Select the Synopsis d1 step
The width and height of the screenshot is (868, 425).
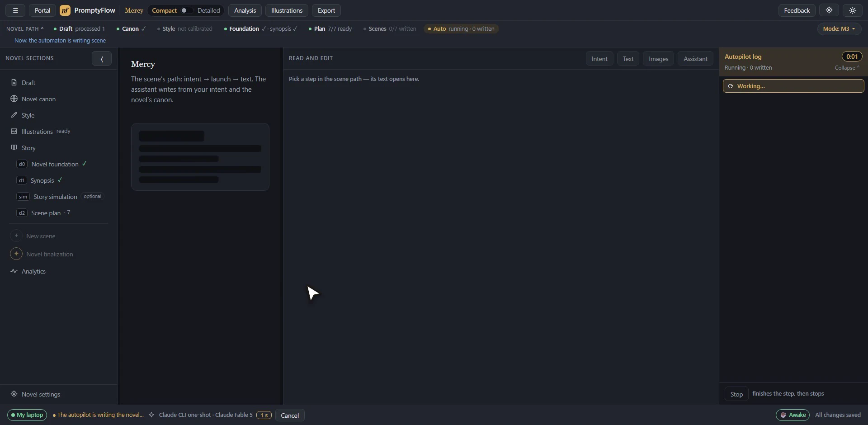coord(59,180)
